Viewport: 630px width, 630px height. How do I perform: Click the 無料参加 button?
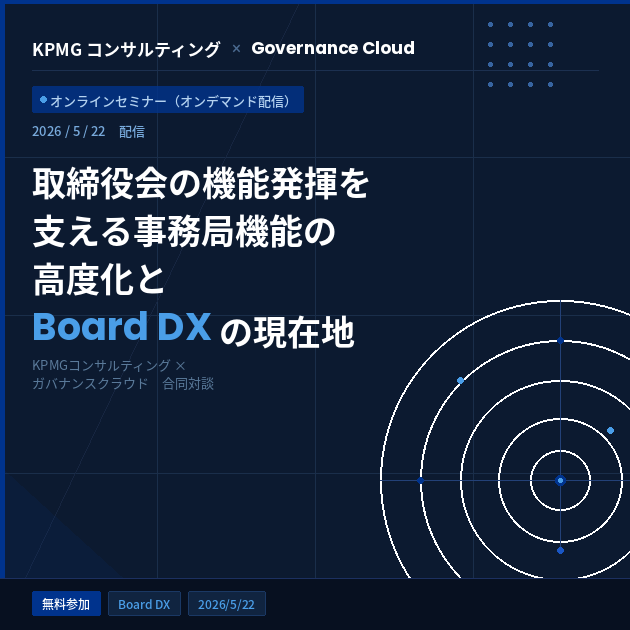point(66,603)
